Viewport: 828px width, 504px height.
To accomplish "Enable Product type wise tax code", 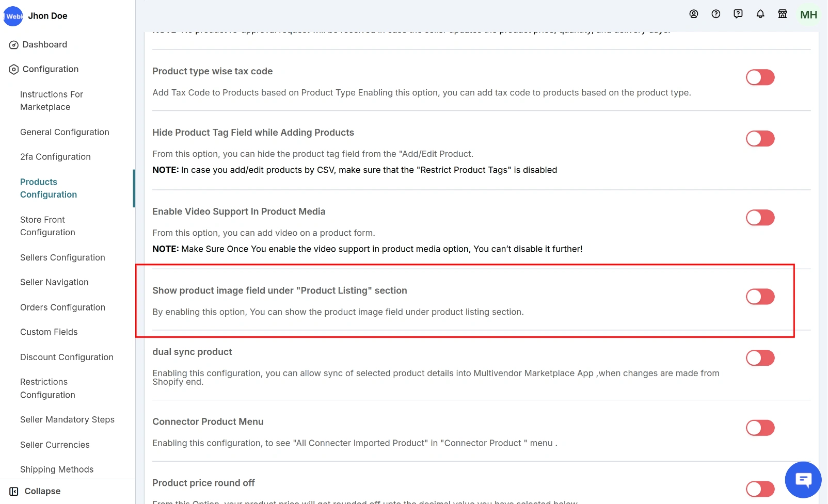I will [x=760, y=77].
